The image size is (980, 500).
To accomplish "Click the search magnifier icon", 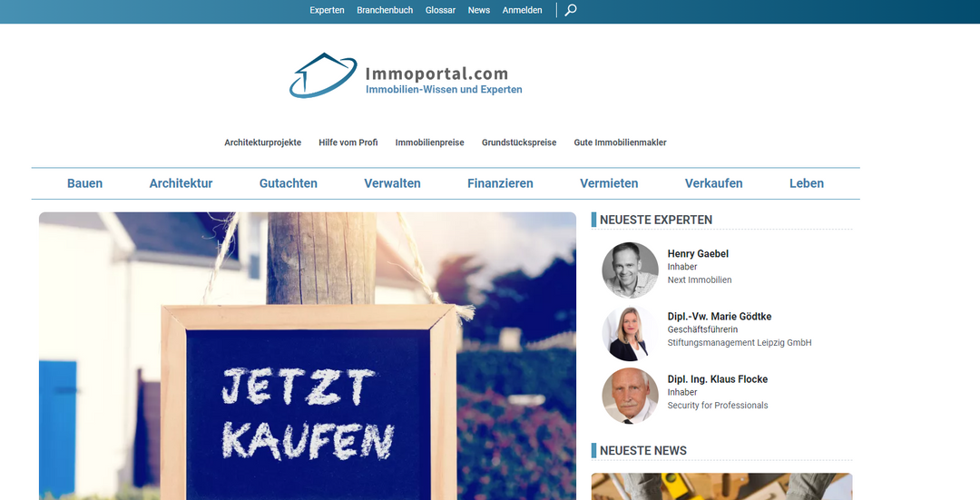I will pyautogui.click(x=571, y=10).
